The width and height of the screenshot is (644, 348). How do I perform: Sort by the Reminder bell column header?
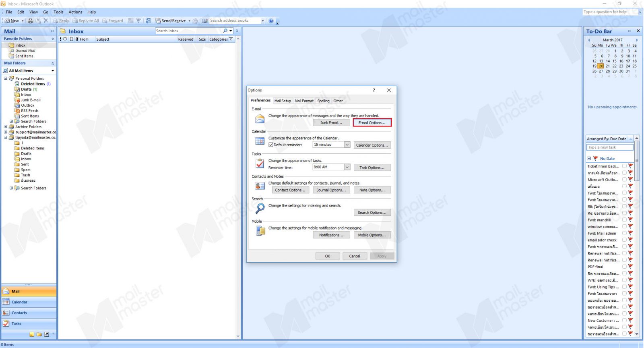pyautogui.click(x=65, y=39)
